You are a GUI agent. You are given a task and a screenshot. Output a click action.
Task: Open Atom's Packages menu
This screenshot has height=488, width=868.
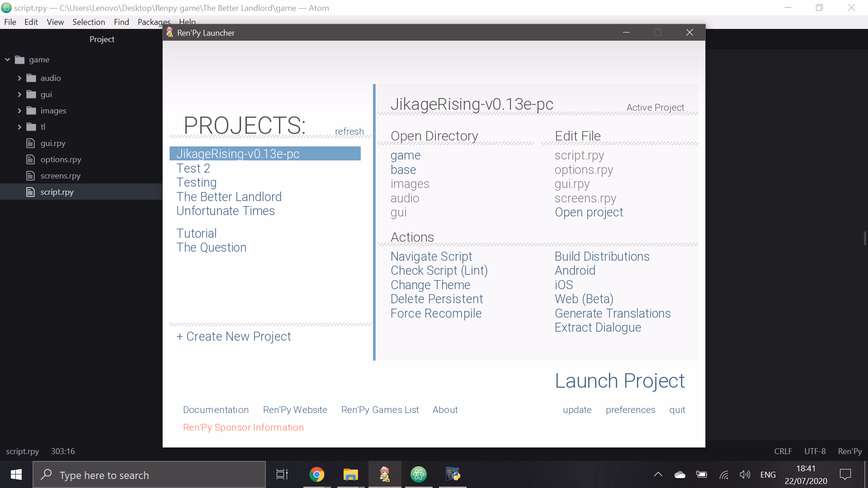(154, 22)
